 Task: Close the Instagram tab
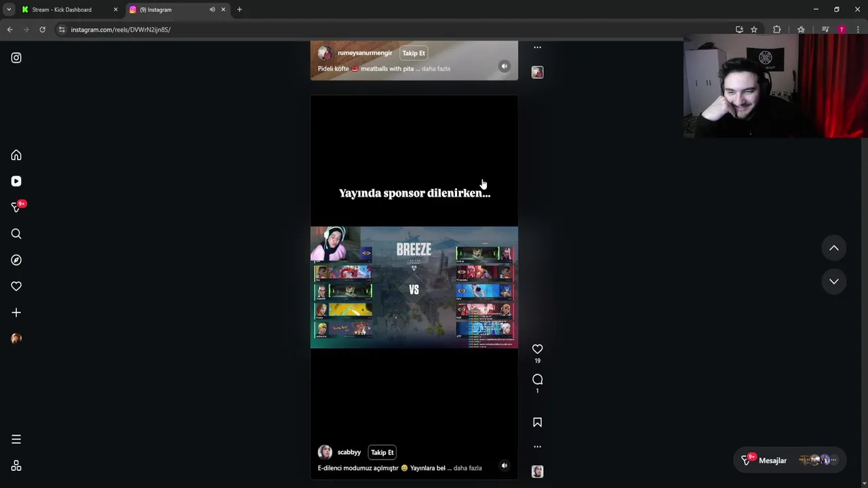coord(223,9)
